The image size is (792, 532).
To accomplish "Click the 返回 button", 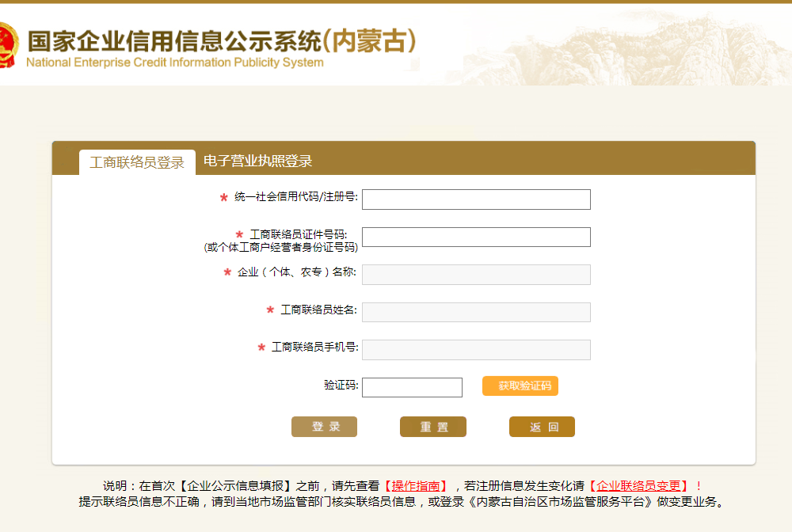I will click(542, 427).
